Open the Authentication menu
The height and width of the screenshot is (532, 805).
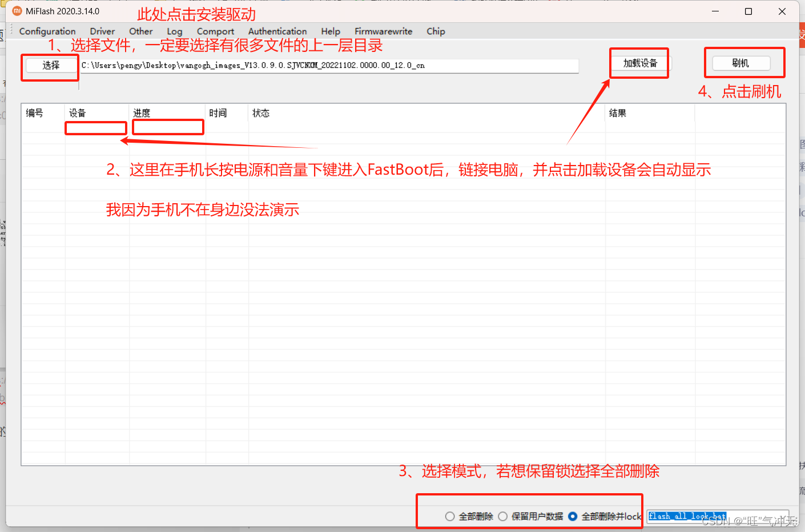[x=277, y=31]
